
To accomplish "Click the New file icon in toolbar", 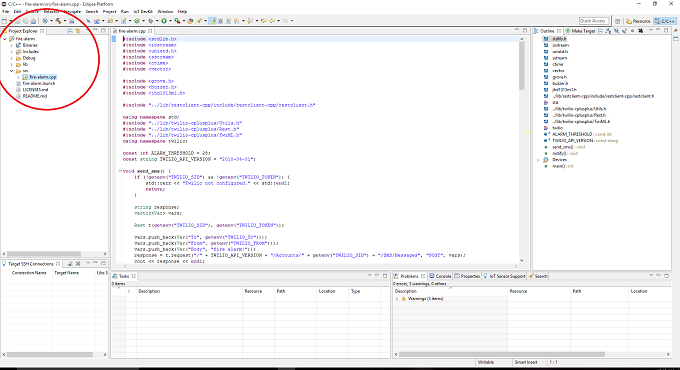I will (4, 21).
